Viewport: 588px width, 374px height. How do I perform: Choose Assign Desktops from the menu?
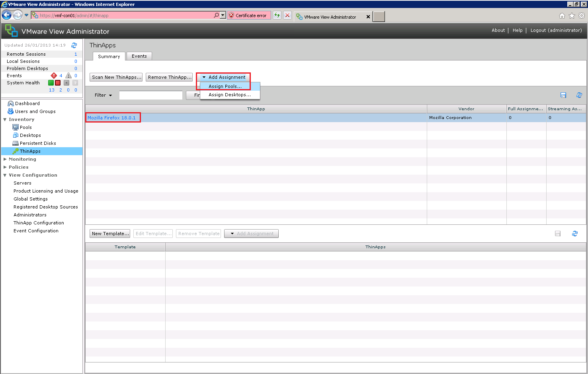pyautogui.click(x=229, y=95)
